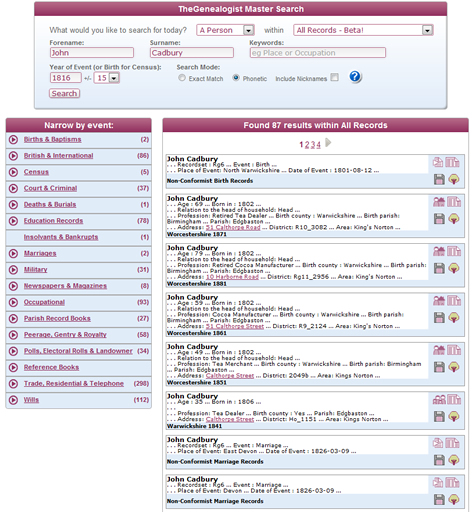
Task: Open the 'A Person' search type dropdown
Action: point(226,30)
